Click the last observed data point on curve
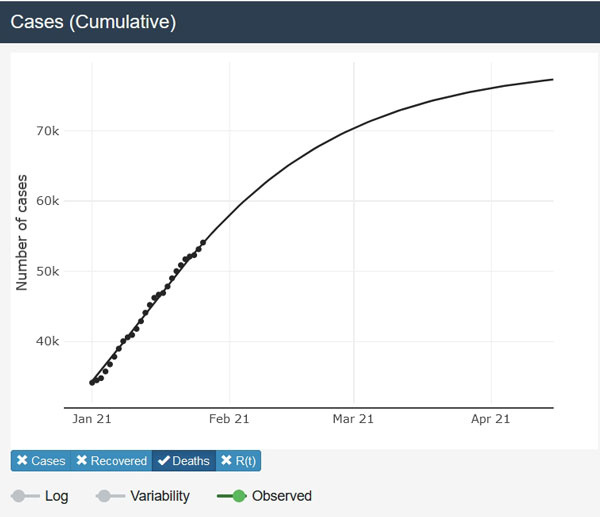 pyautogui.click(x=203, y=243)
